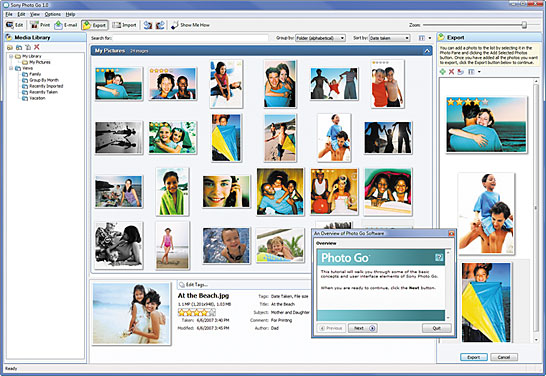Click the Edit Tags icon
Screen dimensions: 546x376
[181, 285]
